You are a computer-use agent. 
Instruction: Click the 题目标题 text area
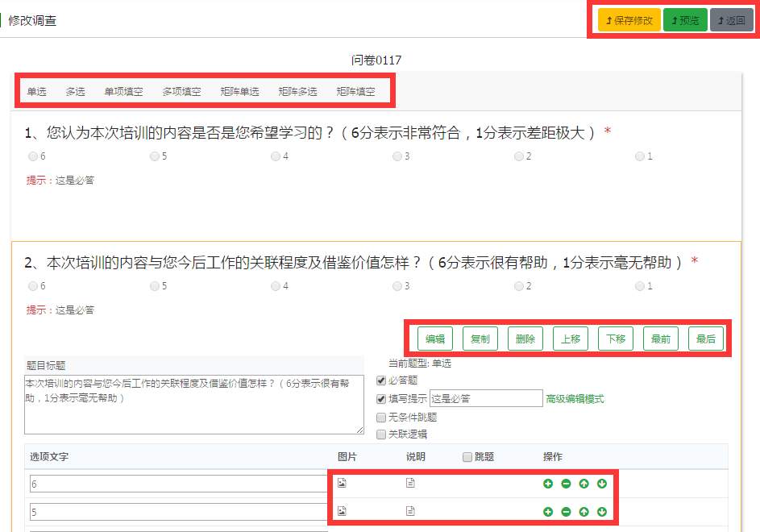click(x=194, y=405)
